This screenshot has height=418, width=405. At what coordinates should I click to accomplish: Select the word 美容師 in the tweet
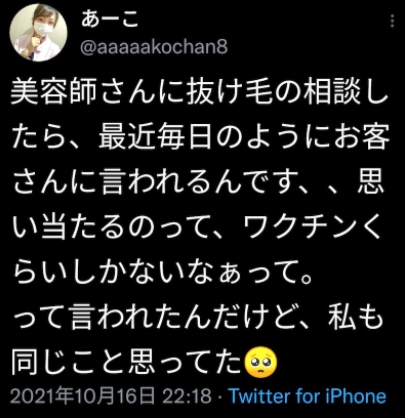tap(54, 92)
